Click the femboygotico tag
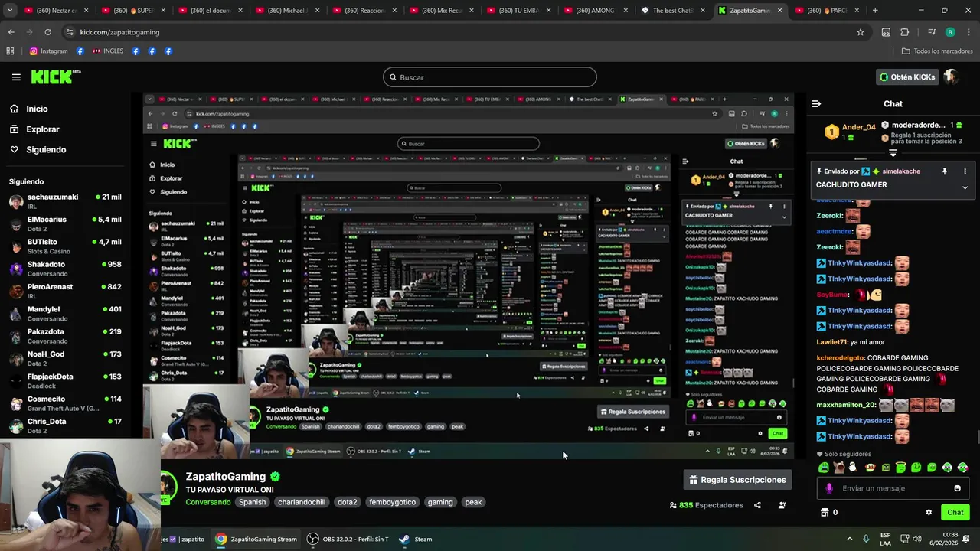Image resolution: width=980 pixels, height=551 pixels. (x=392, y=502)
